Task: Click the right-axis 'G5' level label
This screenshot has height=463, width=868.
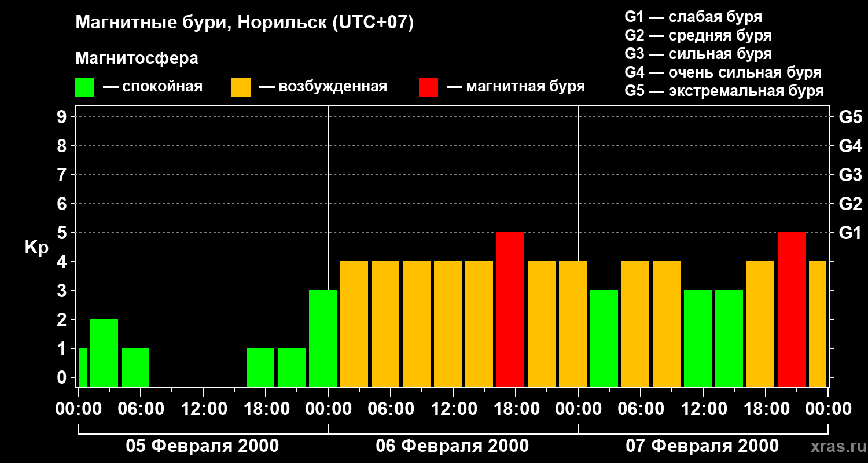Action: 851,117
